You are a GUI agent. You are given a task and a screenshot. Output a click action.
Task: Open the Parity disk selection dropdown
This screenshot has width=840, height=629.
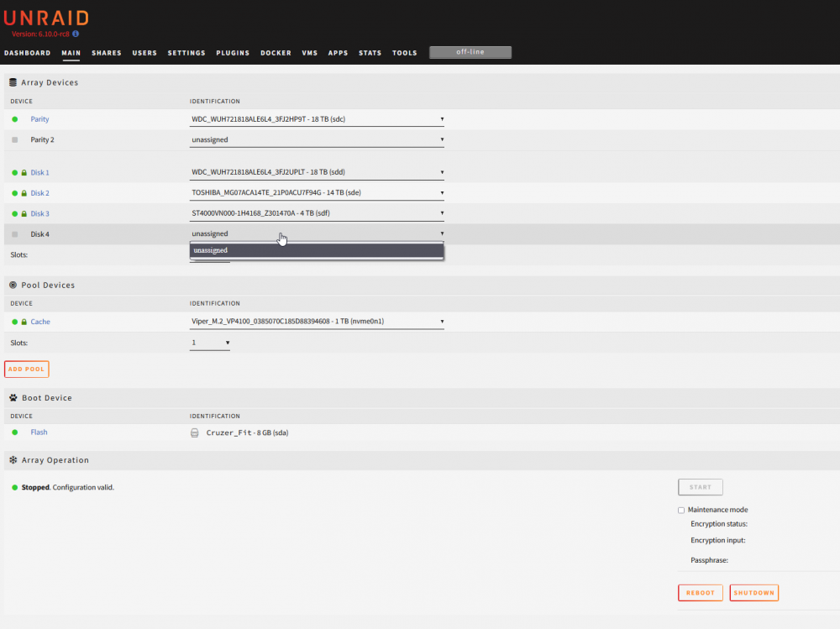click(x=317, y=119)
